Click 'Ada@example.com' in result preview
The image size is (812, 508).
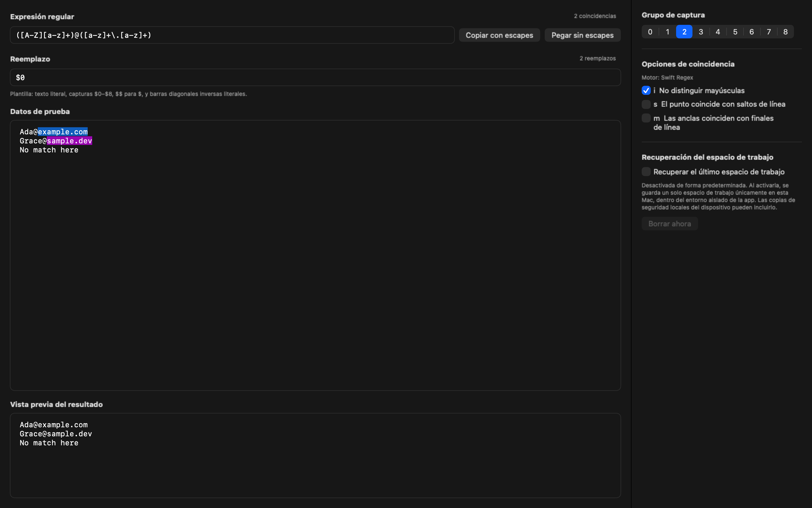[54, 425]
